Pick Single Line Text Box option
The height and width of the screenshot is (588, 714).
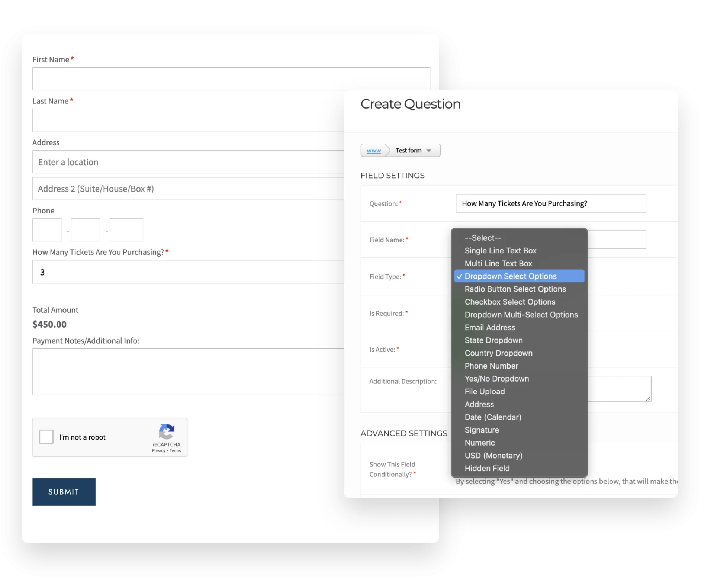(x=500, y=251)
